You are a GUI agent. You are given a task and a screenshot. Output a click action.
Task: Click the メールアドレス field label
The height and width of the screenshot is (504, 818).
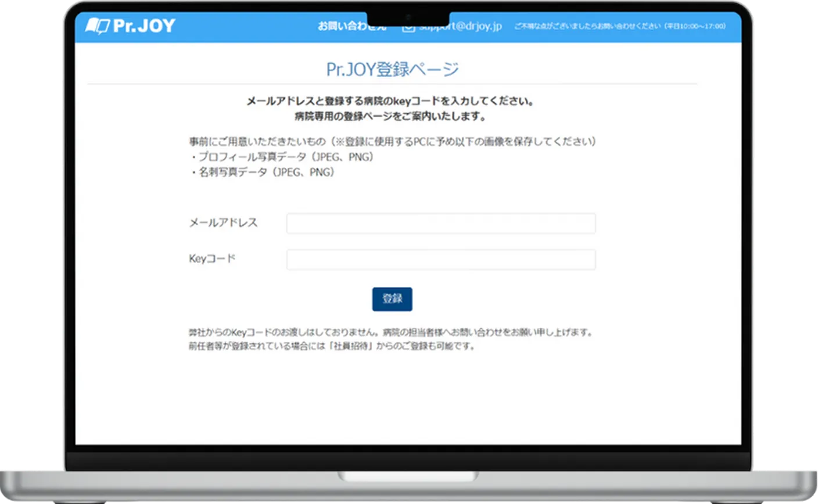[x=223, y=222]
